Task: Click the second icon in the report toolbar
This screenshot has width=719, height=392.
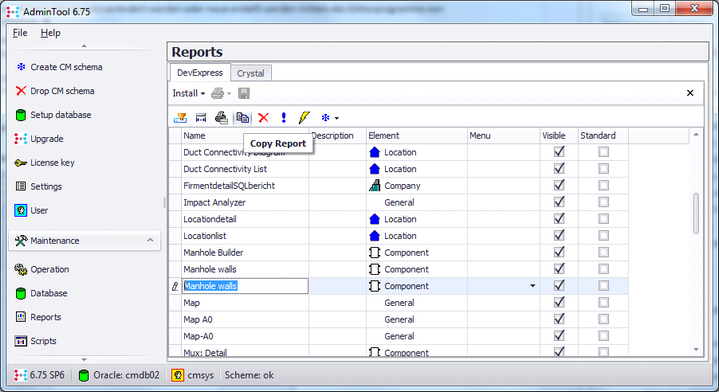Action: pos(201,118)
